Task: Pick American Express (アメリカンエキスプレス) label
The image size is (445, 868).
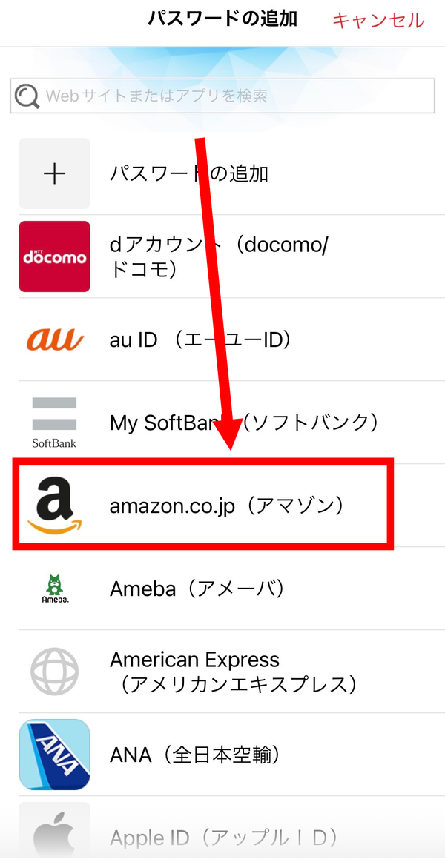Action: [233, 672]
